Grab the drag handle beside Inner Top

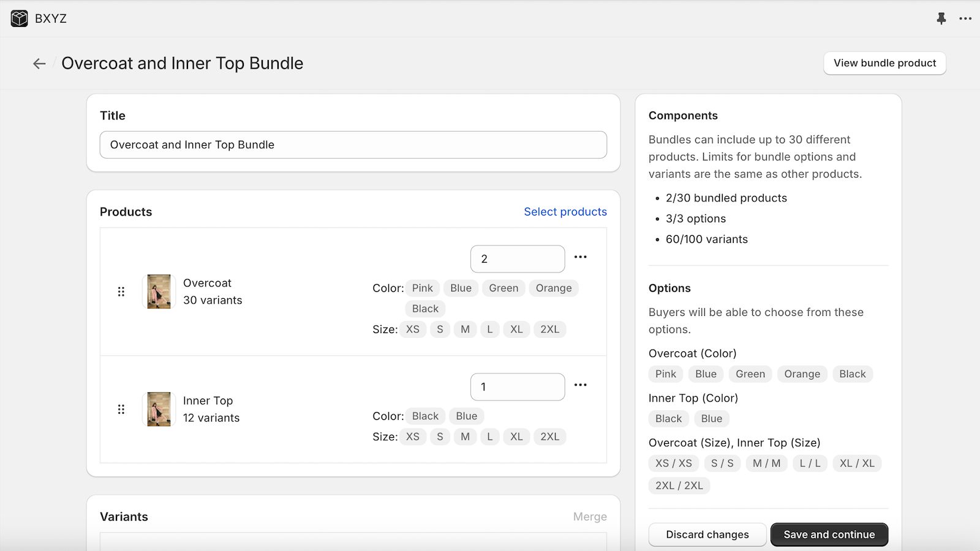[x=121, y=409]
